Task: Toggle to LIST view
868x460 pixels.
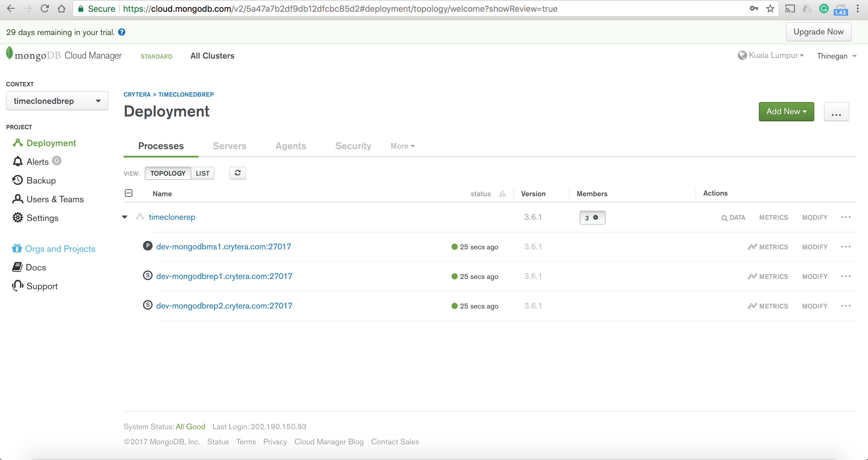Action: click(203, 173)
